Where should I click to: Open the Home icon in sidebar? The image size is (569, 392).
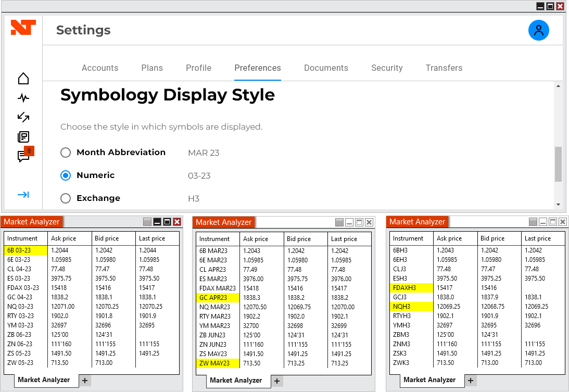(x=23, y=79)
